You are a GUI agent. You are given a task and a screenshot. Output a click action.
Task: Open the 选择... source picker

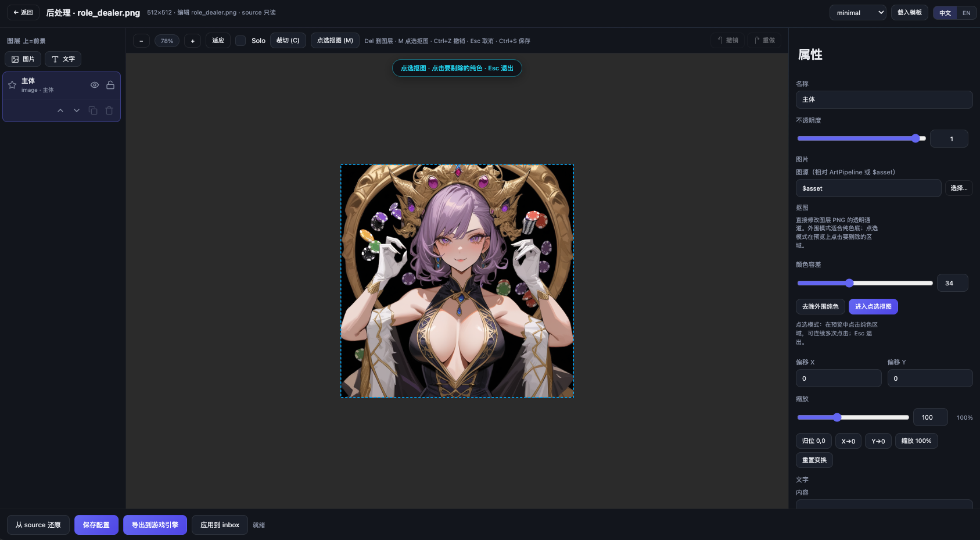tap(959, 188)
